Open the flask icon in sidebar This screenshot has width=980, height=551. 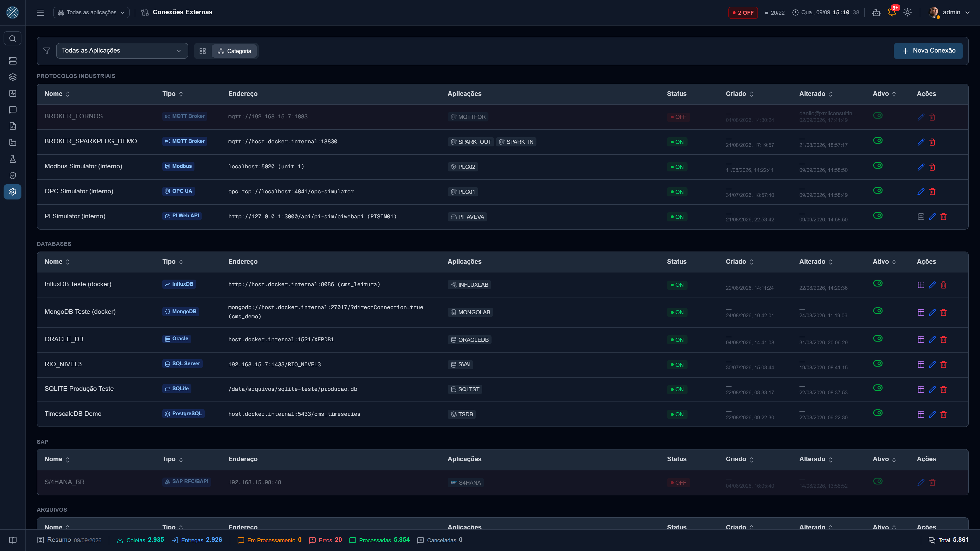coord(13,159)
